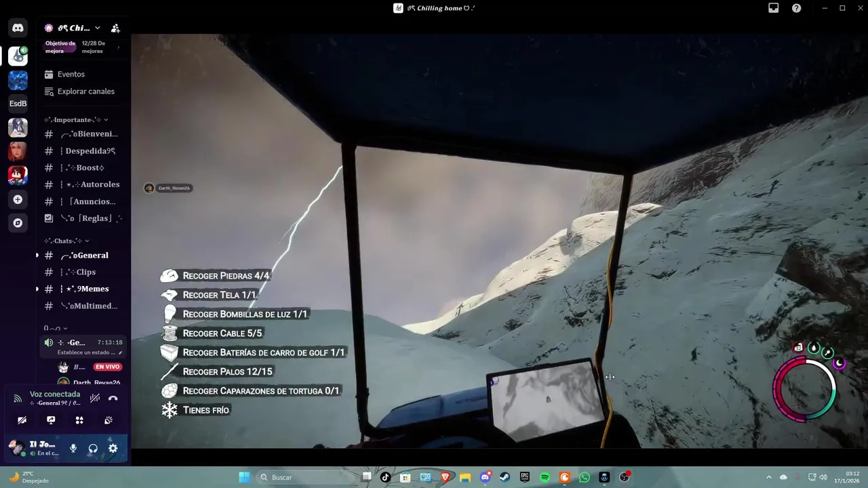
Task: Select the connected General voice channel
Action: (x=83, y=346)
